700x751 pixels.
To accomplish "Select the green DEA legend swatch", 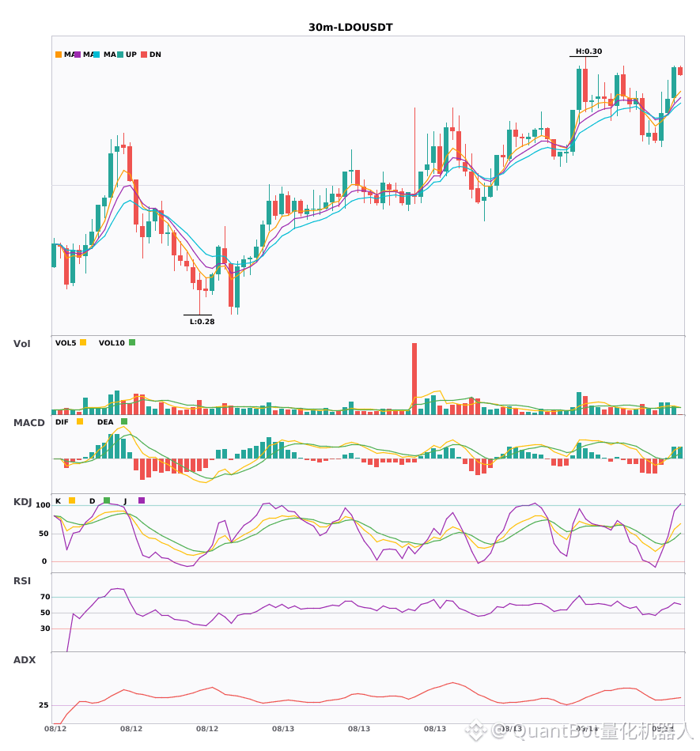I will point(124,421).
